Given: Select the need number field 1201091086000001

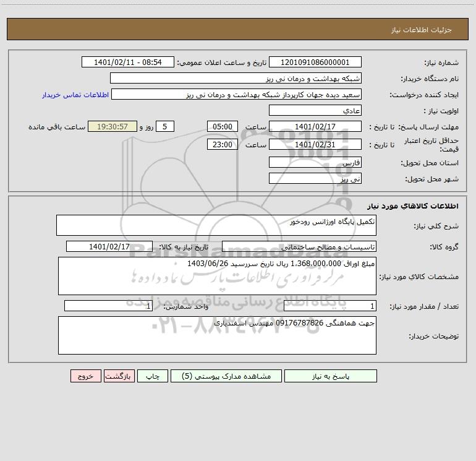Looking at the screenshot, I should [315, 62].
